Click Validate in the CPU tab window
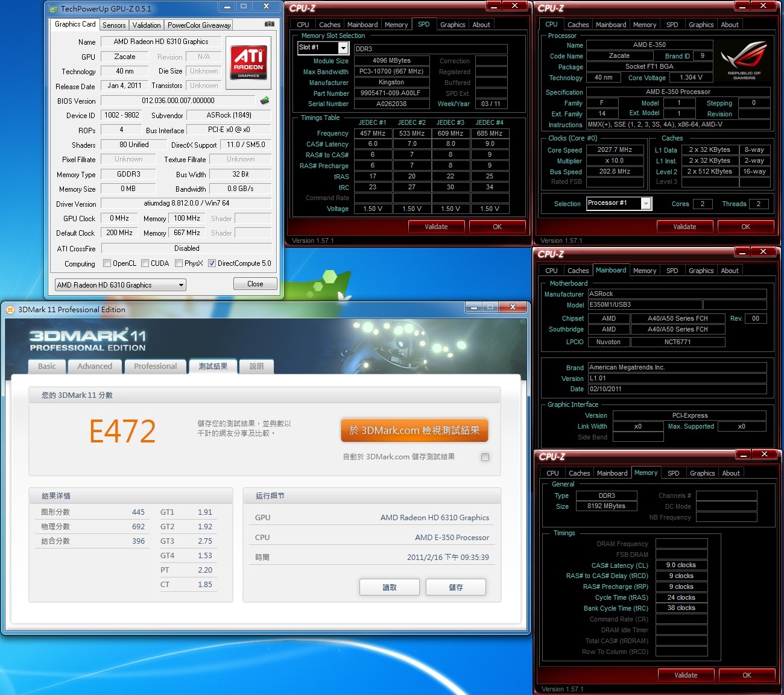Image resolution: width=784 pixels, height=695 pixels. click(x=684, y=227)
